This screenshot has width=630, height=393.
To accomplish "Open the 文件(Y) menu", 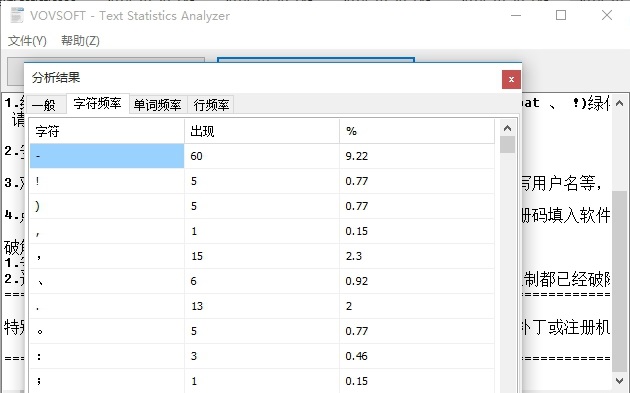I will click(27, 41).
